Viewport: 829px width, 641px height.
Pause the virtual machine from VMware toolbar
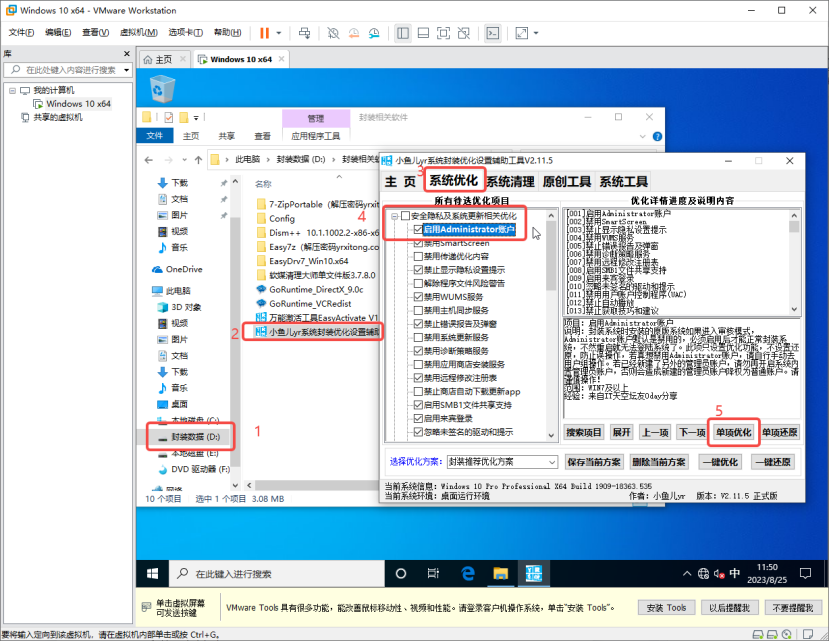point(264,33)
